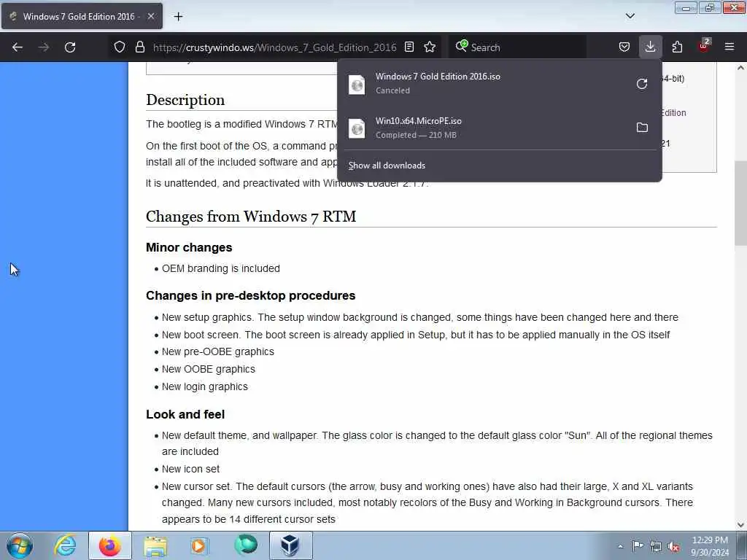Launch Internet Explorer from the taskbar
Viewport: 747px width, 560px height.
[65, 545]
